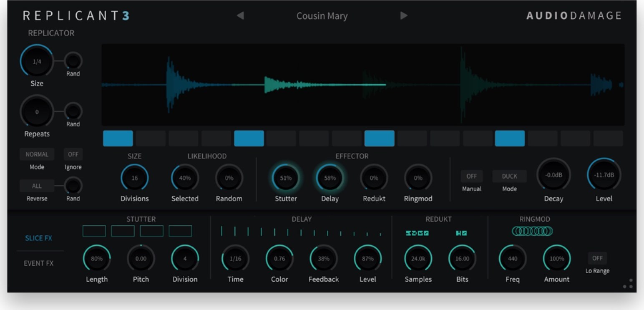Toggle the Lo Range OFF button
This screenshot has width=644, height=310.
pos(597,258)
